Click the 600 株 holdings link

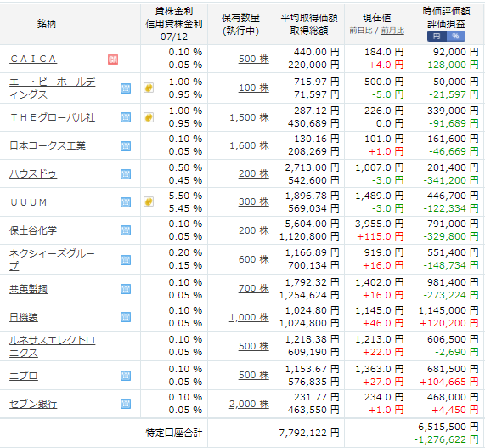pos(254,259)
